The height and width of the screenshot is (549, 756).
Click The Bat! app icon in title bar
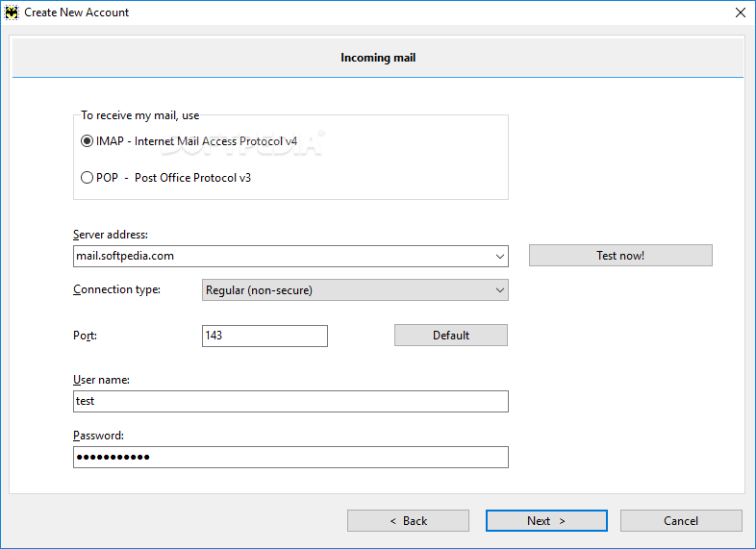pyautogui.click(x=12, y=12)
